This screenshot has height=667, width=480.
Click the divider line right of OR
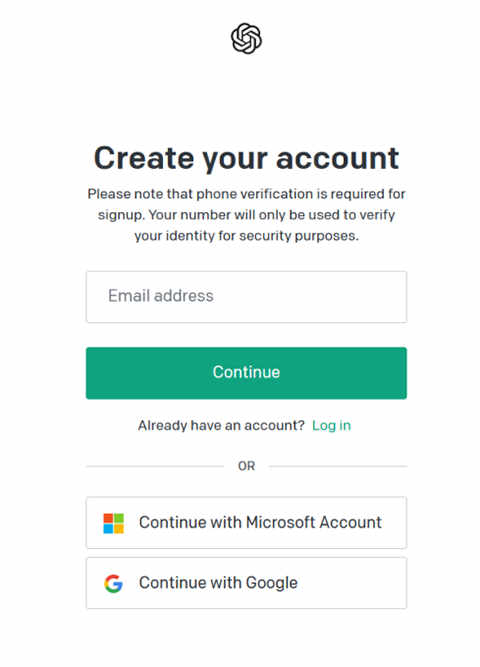[x=338, y=466]
